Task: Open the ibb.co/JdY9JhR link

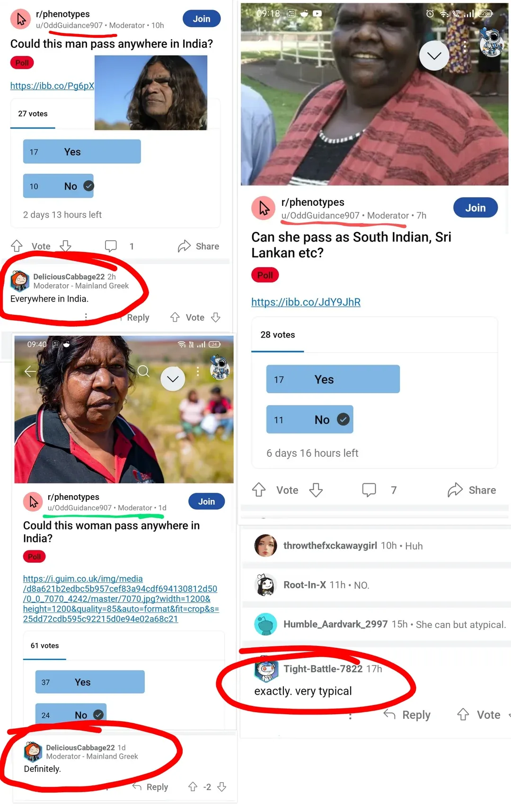Action: [x=306, y=302]
